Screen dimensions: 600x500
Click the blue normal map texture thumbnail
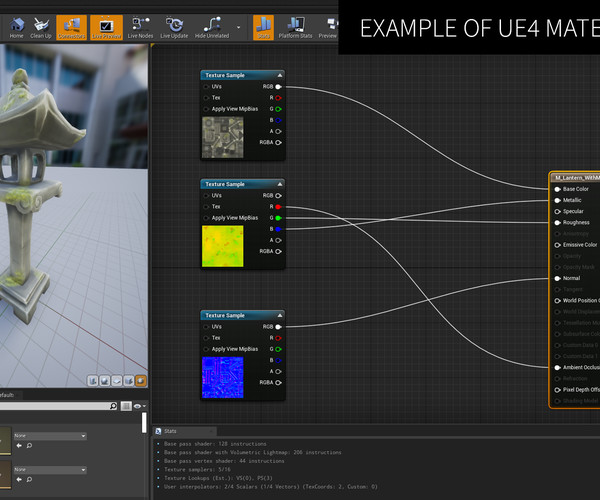(221, 377)
